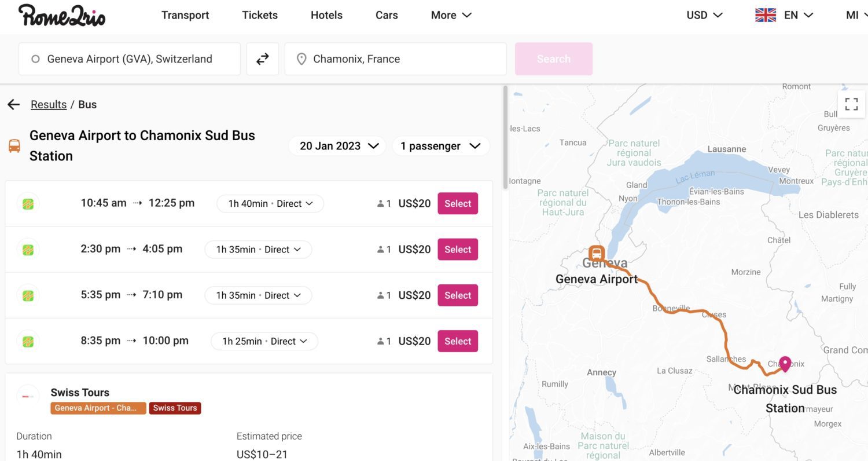Click the back arrow beside Results
This screenshot has height=461, width=868.
(x=14, y=104)
